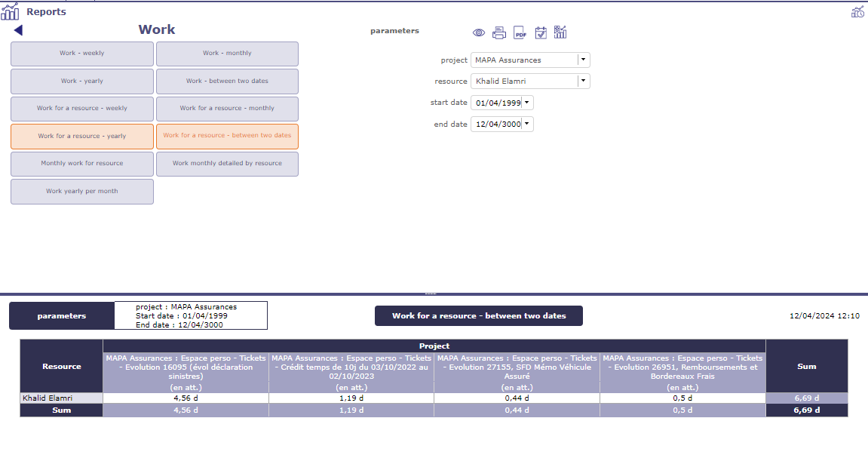Select the 'Work - weekly' report
The image size is (868, 455).
click(82, 54)
